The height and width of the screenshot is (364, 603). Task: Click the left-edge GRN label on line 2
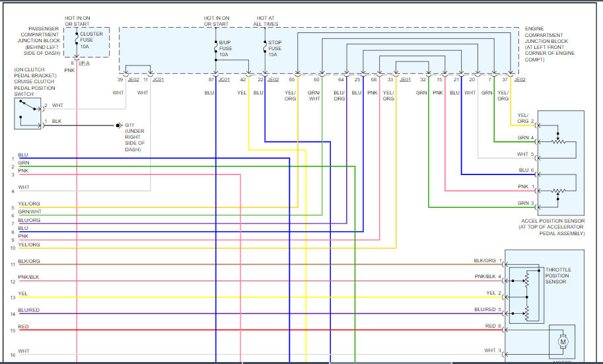pyautogui.click(x=24, y=163)
